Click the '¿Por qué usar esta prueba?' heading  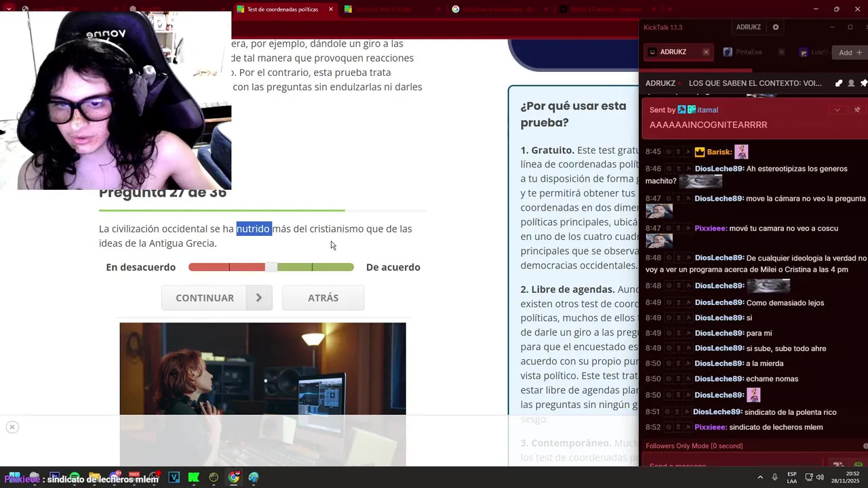tap(573, 115)
